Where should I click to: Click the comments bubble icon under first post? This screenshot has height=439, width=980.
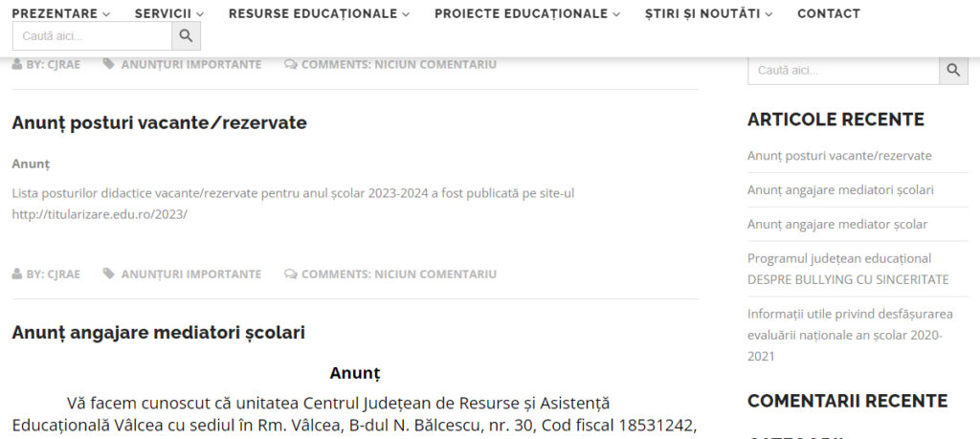pos(290,64)
